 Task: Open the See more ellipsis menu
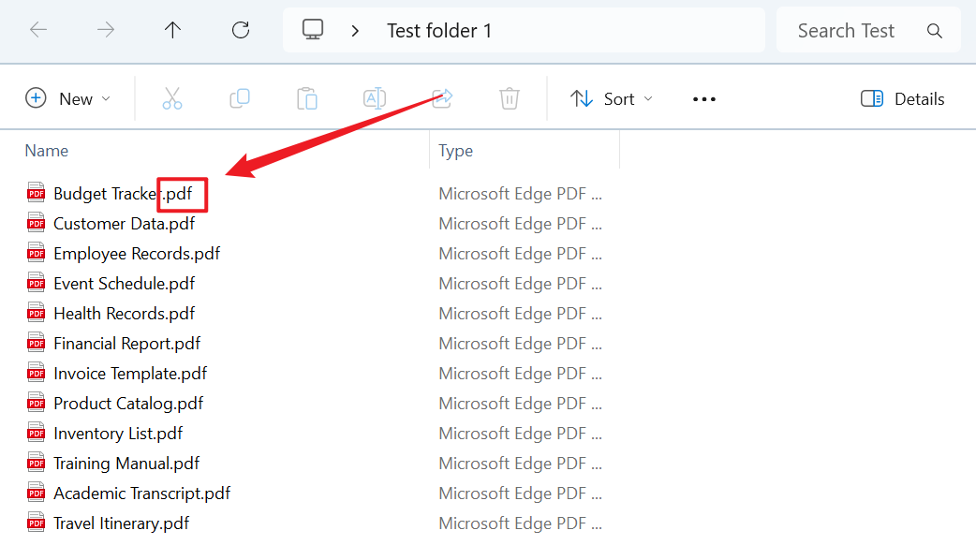coord(703,99)
